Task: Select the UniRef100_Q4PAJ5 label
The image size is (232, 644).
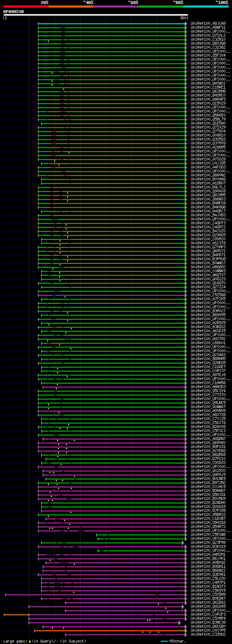Action: click(x=208, y=475)
